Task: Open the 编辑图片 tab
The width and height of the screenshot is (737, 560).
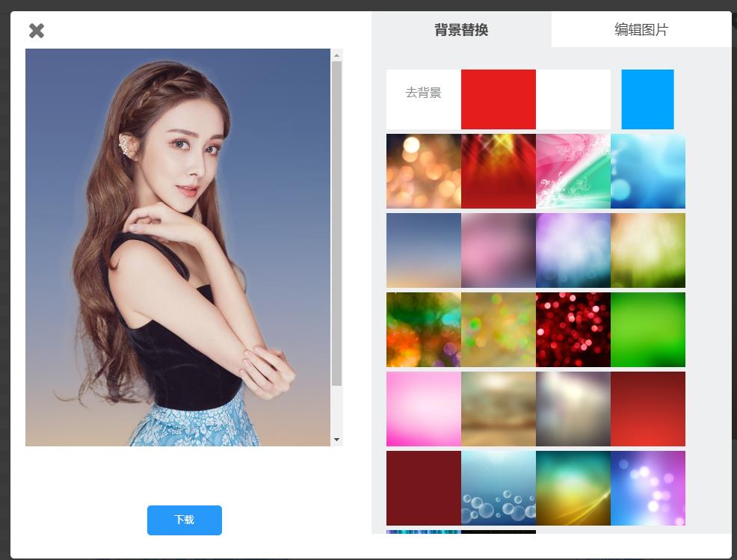Action: pyautogui.click(x=641, y=30)
